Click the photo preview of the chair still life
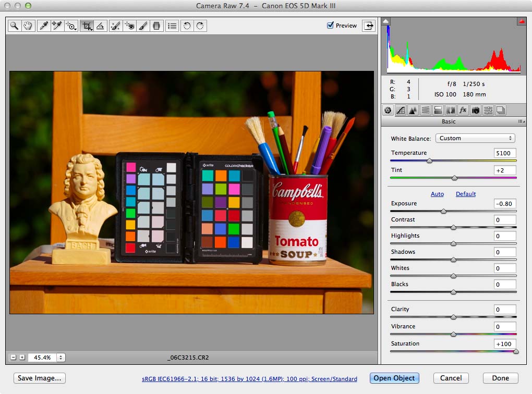Image resolution: width=532 pixels, height=394 pixels. [192, 192]
